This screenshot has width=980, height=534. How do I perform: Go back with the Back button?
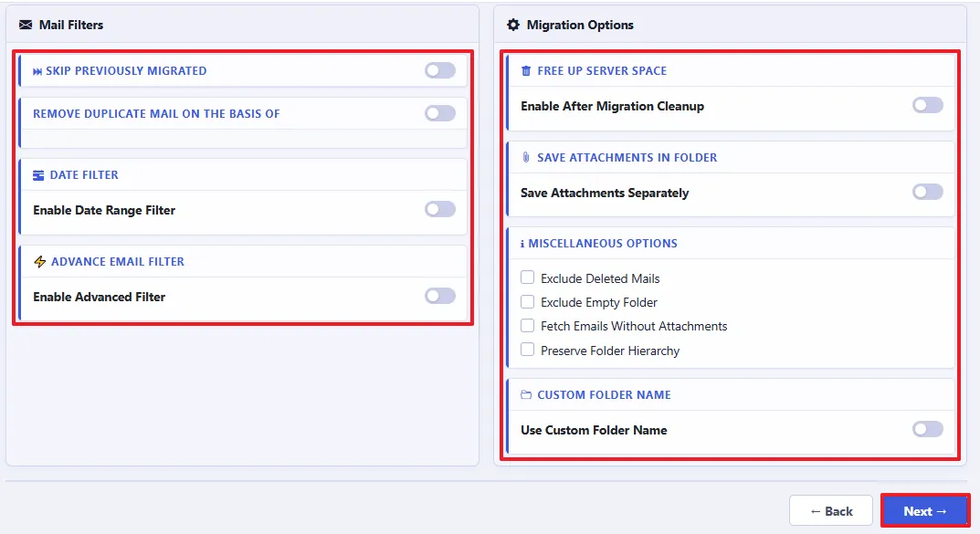830,511
